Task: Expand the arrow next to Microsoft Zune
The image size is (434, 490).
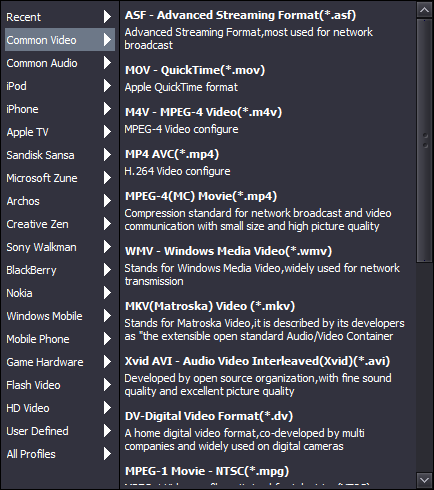Action: (x=107, y=178)
